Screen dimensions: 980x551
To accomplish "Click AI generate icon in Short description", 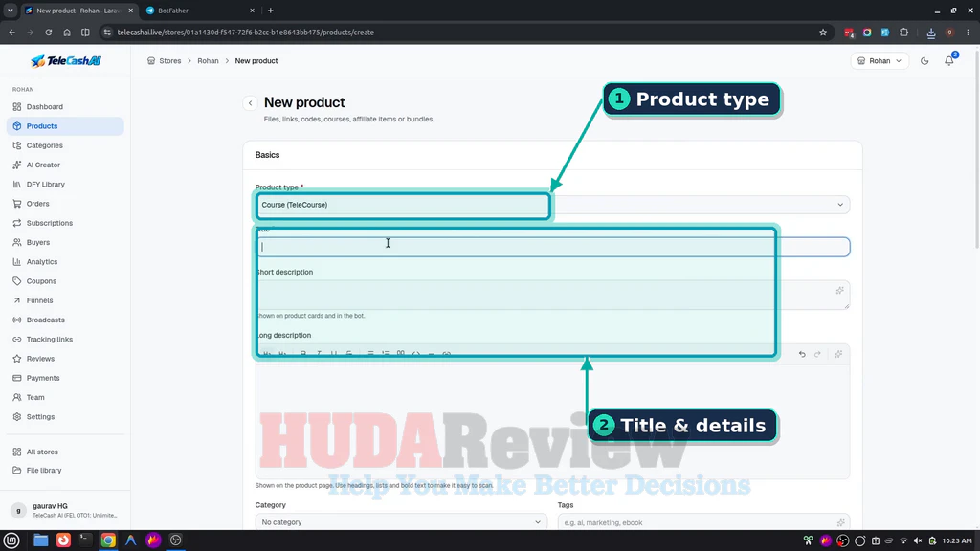I will [839, 290].
